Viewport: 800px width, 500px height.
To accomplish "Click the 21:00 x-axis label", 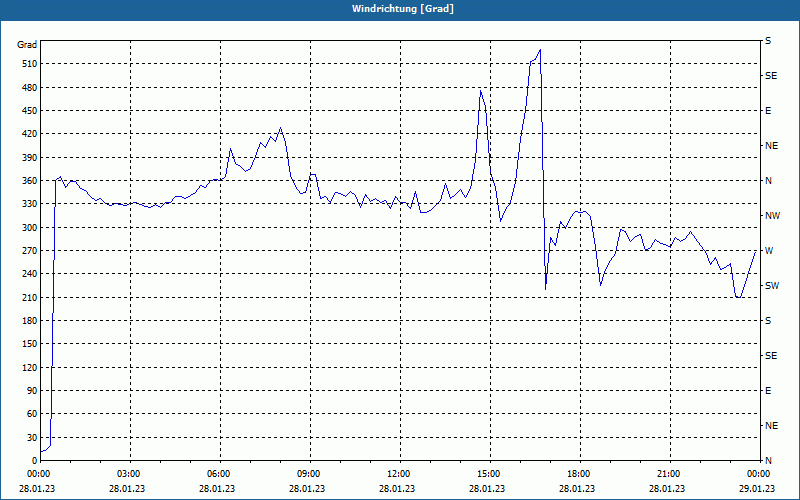I will point(670,474).
